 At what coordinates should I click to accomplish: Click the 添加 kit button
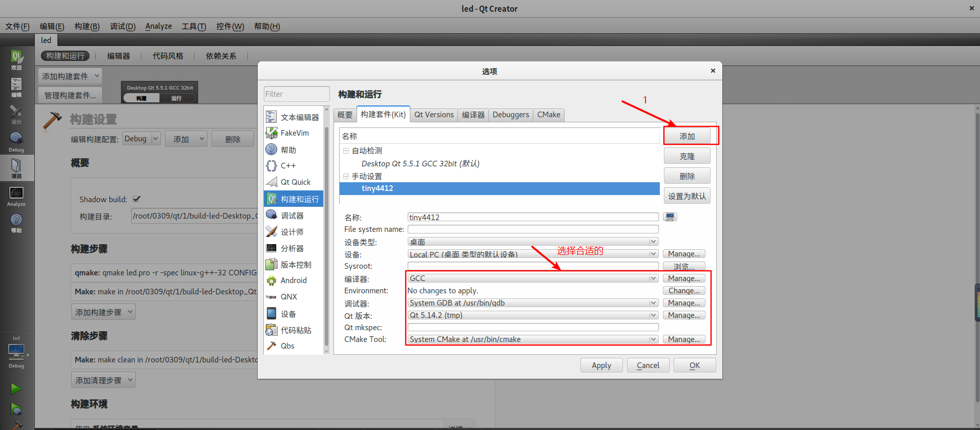click(687, 136)
